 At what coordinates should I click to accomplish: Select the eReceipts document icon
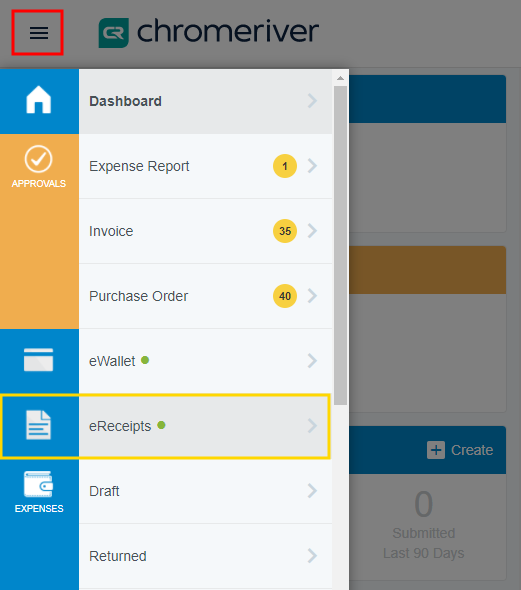click(x=38, y=425)
